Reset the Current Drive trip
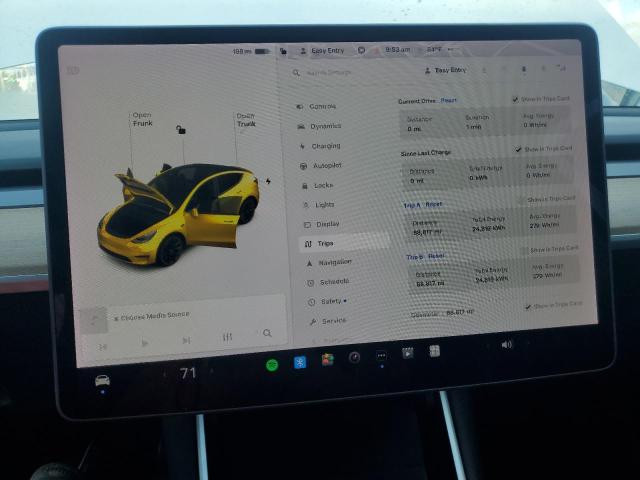This screenshot has height=480, width=640. pos(449,100)
